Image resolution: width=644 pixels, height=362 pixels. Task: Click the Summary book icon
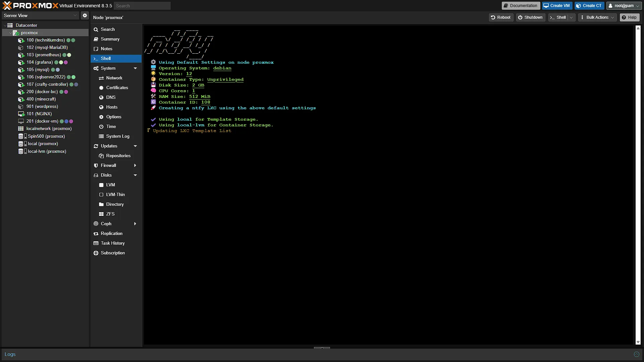click(x=96, y=39)
